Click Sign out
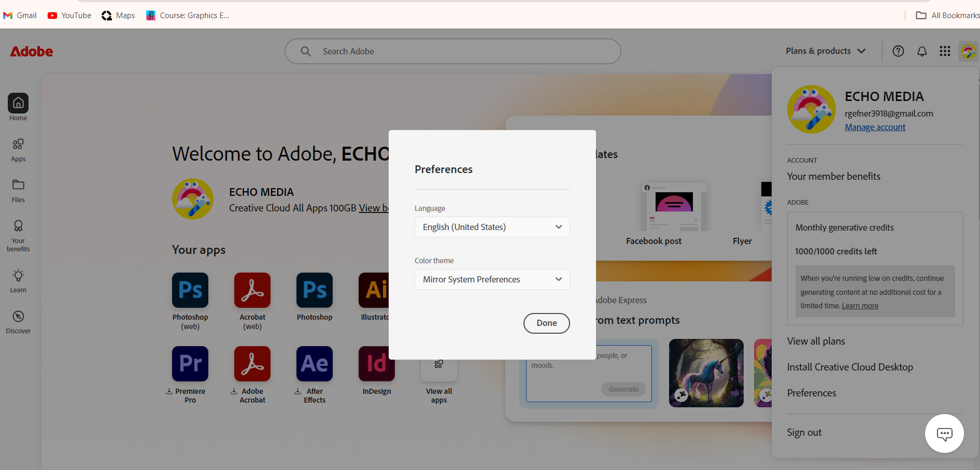 click(x=804, y=432)
